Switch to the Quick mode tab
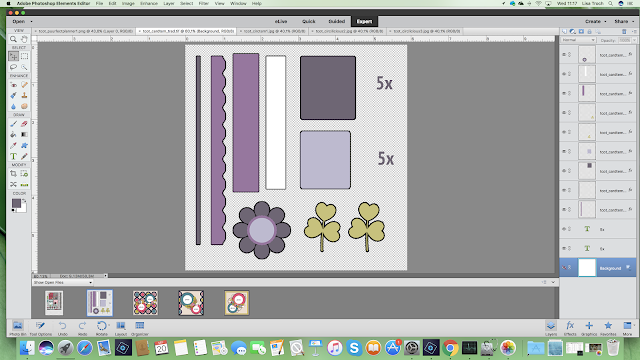Viewport: 640px width, 360px height. click(309, 21)
